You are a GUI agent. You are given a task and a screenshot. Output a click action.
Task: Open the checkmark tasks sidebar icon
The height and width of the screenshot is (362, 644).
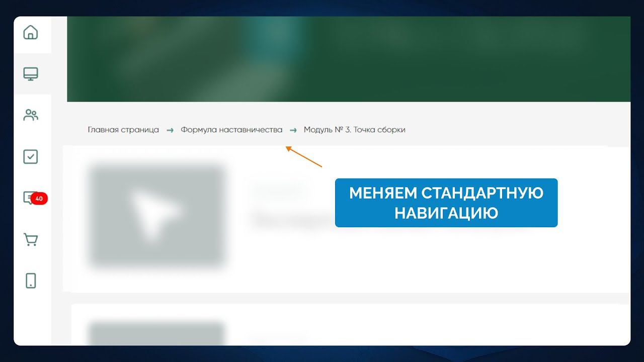(31, 156)
